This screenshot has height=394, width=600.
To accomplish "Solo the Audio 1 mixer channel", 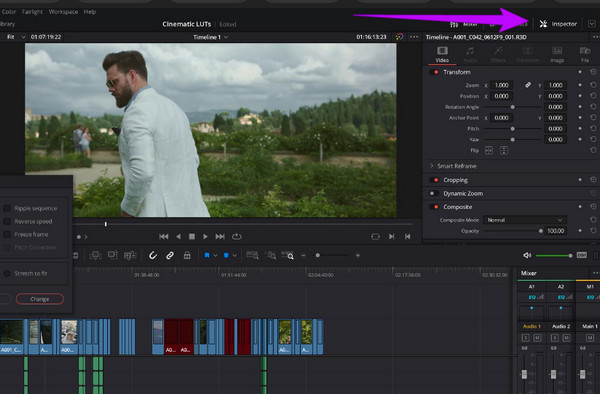I will coord(525,337).
